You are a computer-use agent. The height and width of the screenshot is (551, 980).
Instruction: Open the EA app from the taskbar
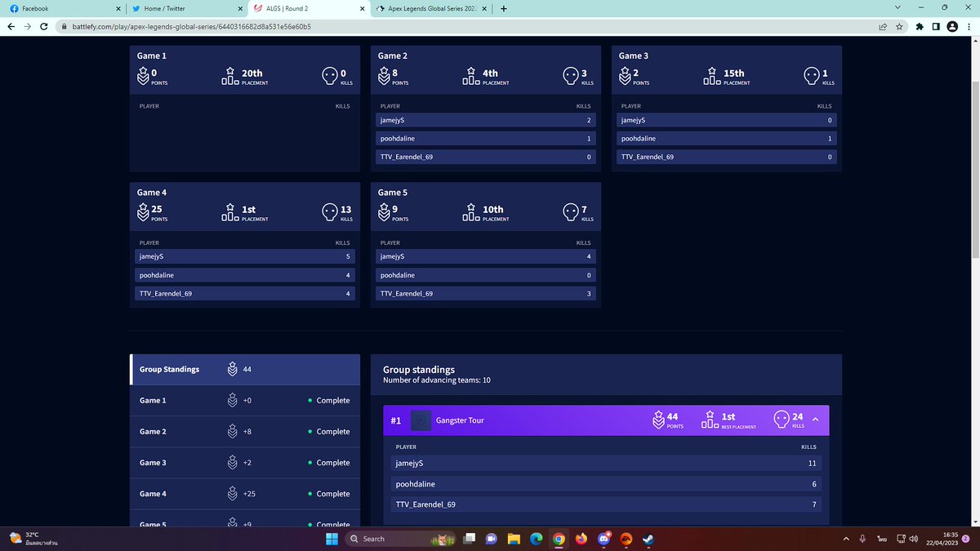click(x=626, y=539)
